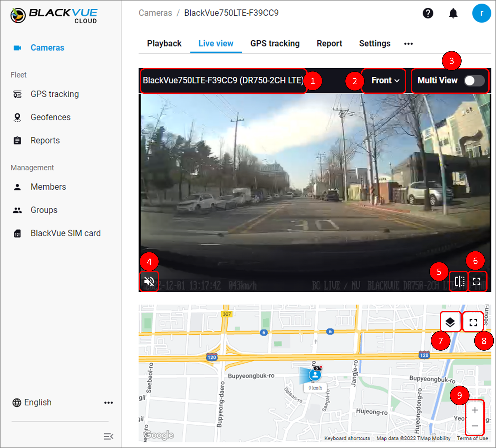Open Keyboard shortcuts on the map
Image resolution: width=496 pixels, height=448 pixels.
click(347, 438)
